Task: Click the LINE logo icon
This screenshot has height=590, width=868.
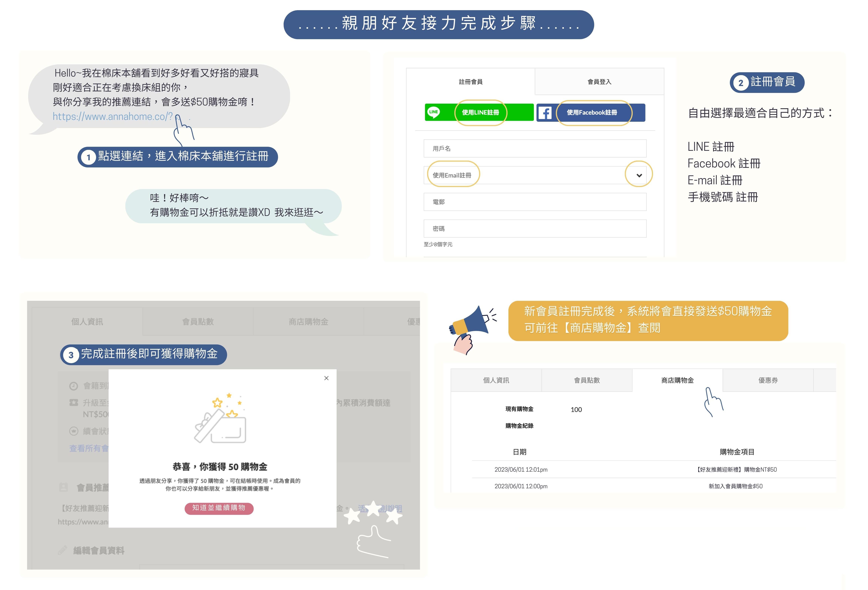Action: (433, 112)
